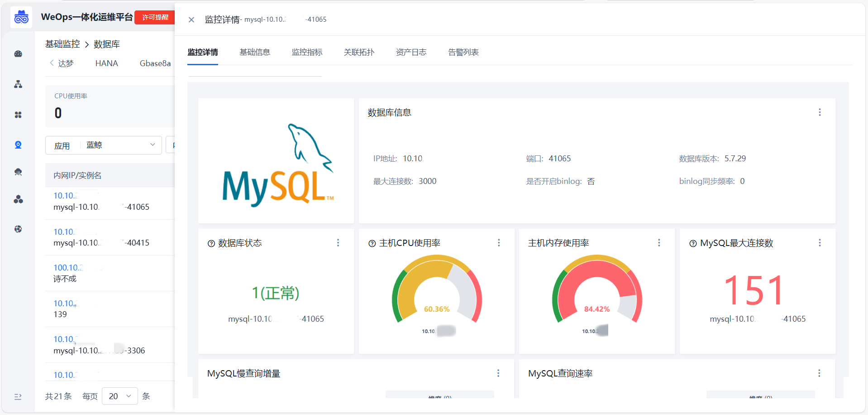This screenshot has width=868, height=415.
Task: Close the 监控详情 drawer panel
Action: (x=191, y=19)
